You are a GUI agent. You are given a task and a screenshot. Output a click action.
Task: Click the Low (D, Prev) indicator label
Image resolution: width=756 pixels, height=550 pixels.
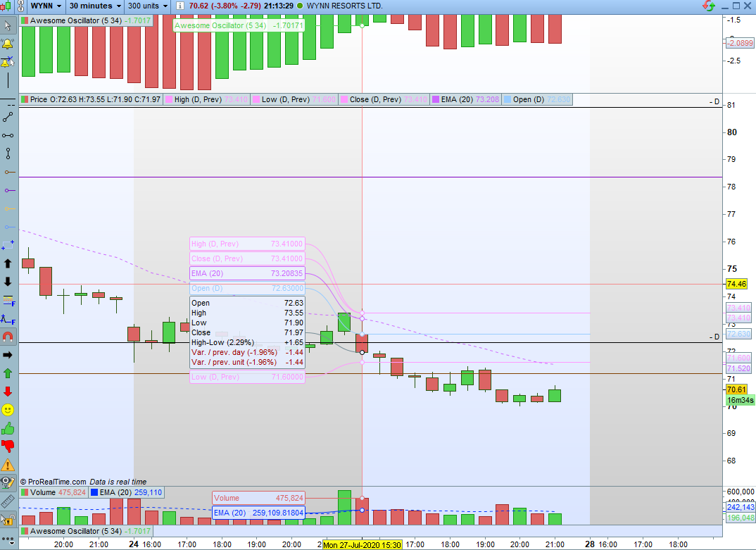(x=294, y=99)
